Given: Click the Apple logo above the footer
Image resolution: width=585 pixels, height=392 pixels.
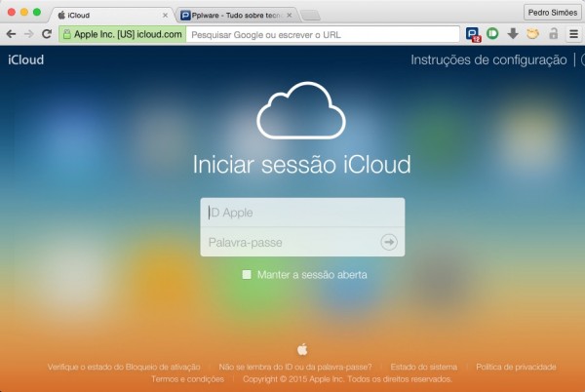Looking at the screenshot, I should [302, 349].
